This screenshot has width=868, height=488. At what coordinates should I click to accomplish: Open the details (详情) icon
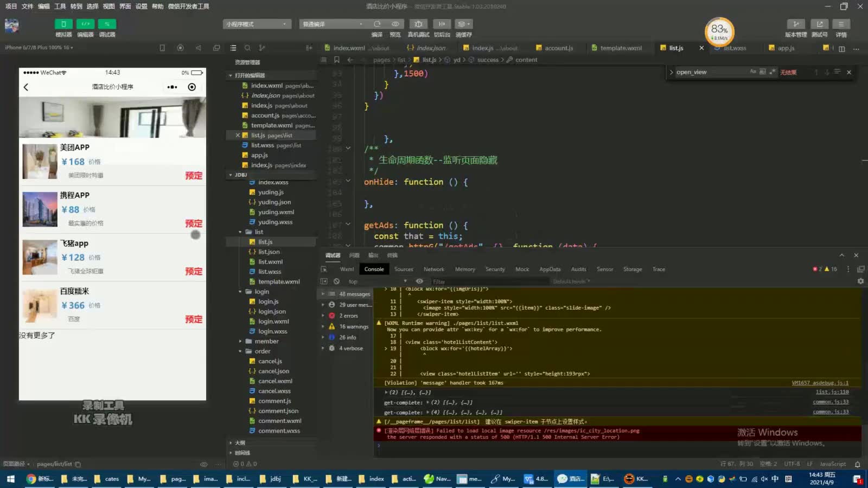click(x=841, y=24)
